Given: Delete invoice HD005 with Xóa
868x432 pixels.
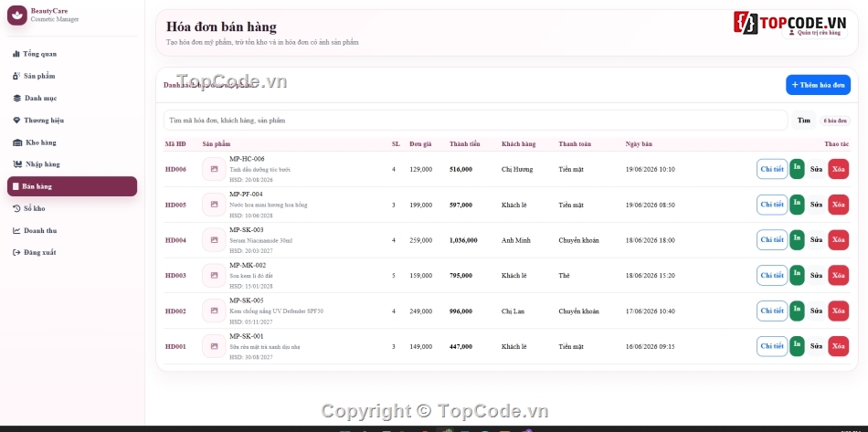Looking at the screenshot, I should (x=839, y=205).
